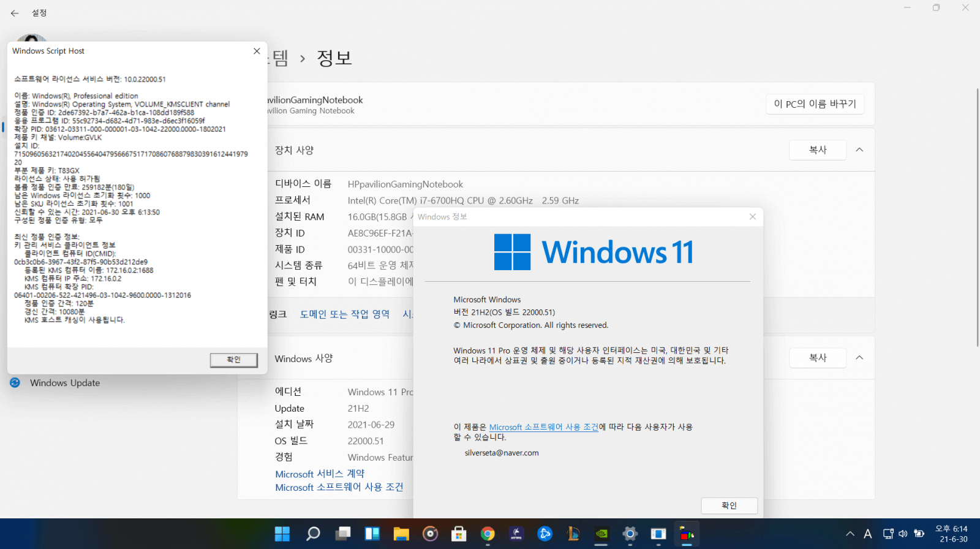This screenshot has height=549, width=980.
Task: Open NVIDIA app in taskbar
Action: tap(601, 534)
